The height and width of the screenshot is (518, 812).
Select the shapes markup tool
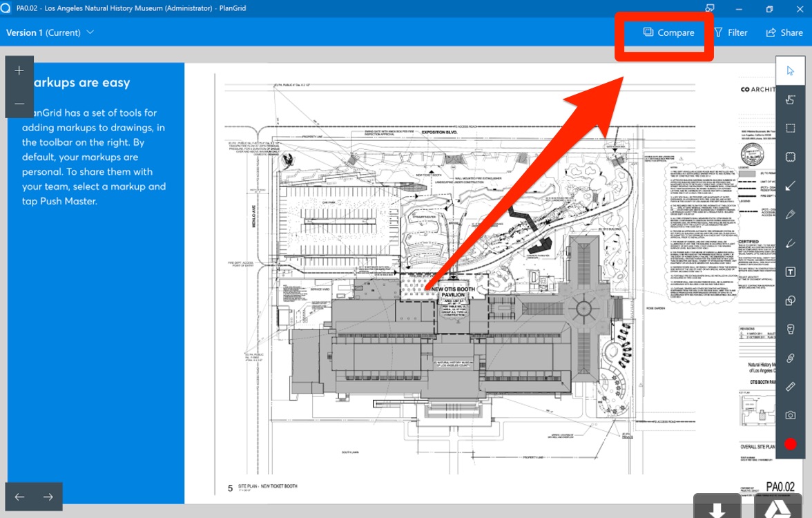pyautogui.click(x=791, y=300)
